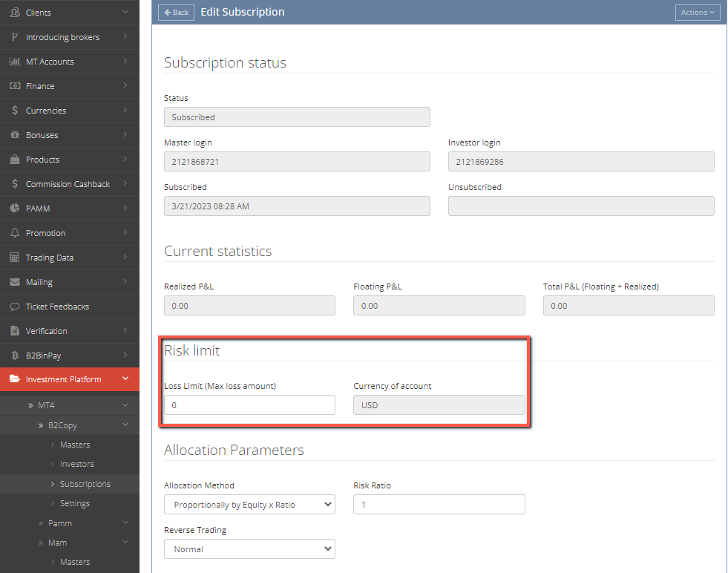Open B2Copy Investors submenu link
This screenshot has height=573, width=728.
[76, 465]
